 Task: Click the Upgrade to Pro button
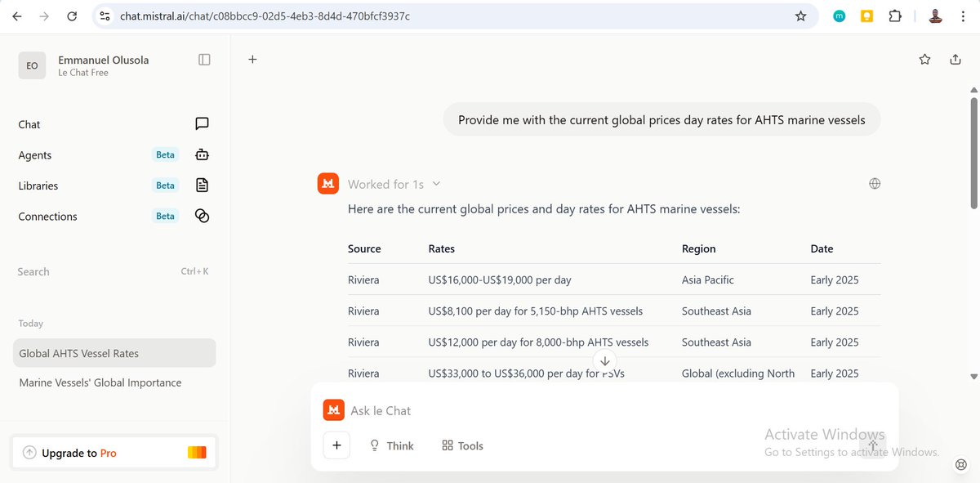pyautogui.click(x=114, y=451)
